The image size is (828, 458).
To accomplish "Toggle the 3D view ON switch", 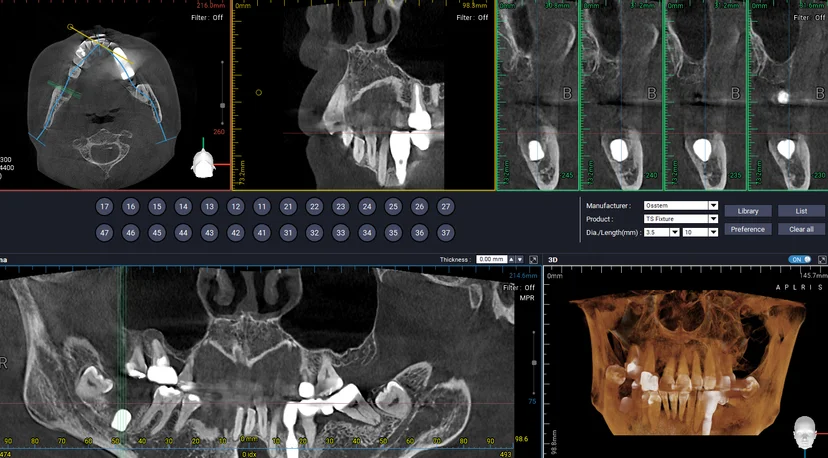I will (x=801, y=259).
